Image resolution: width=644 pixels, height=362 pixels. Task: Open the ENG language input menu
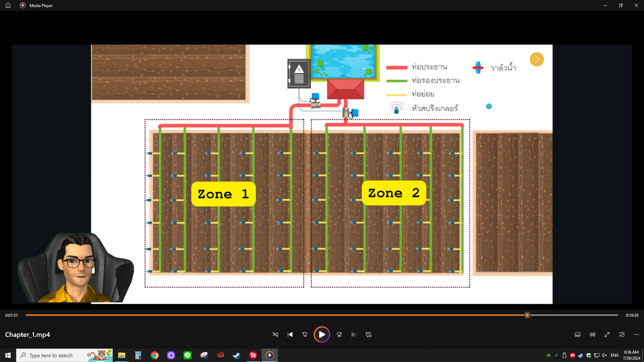coord(614,355)
